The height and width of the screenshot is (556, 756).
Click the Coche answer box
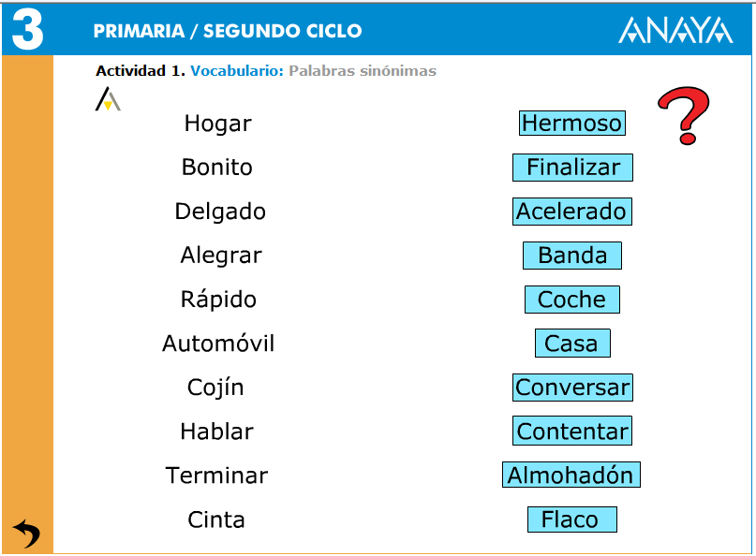click(x=571, y=300)
